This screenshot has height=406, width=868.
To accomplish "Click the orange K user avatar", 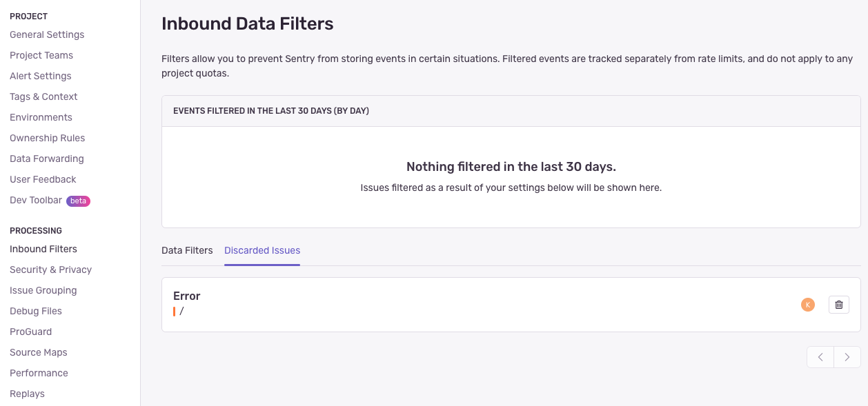I will 808,305.
